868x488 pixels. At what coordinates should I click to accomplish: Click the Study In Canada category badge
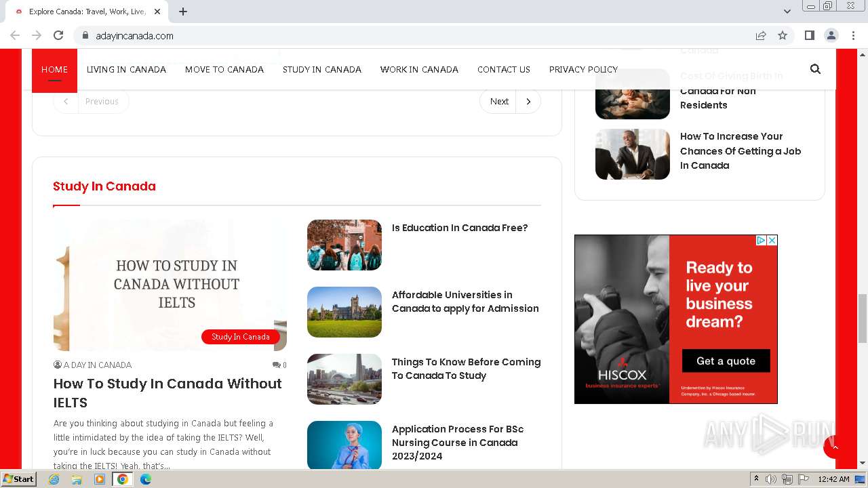coord(241,337)
